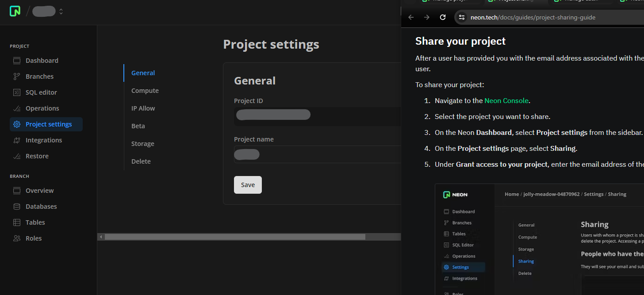Screen dimensions: 644x295
Task: Open the Compute settings tab
Action: (x=145, y=91)
